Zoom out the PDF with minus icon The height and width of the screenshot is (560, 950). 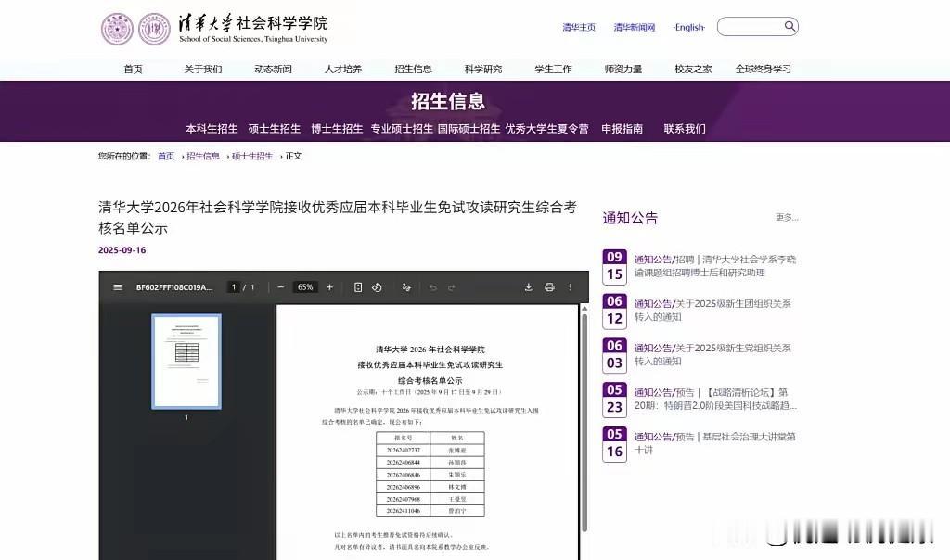coord(280,287)
